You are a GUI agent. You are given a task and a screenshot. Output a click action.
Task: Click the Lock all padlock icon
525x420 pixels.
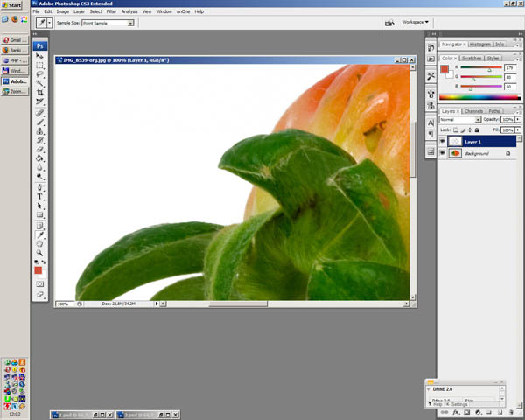[476, 129]
